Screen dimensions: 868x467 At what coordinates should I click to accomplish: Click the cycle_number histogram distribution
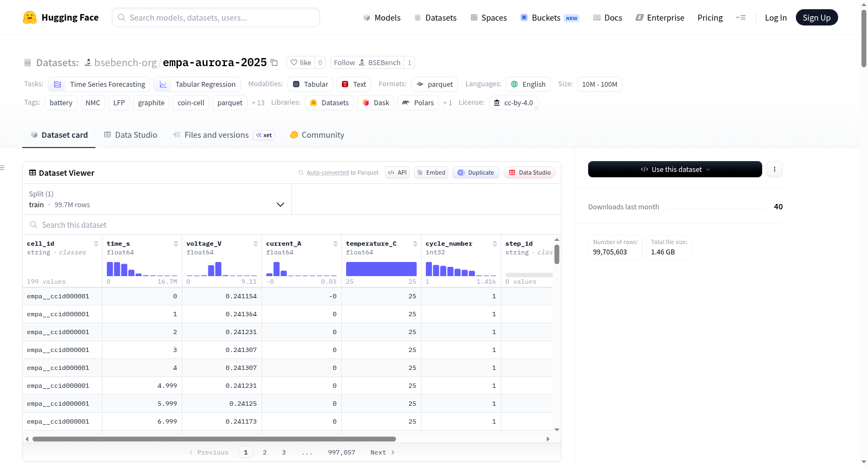pos(461,268)
